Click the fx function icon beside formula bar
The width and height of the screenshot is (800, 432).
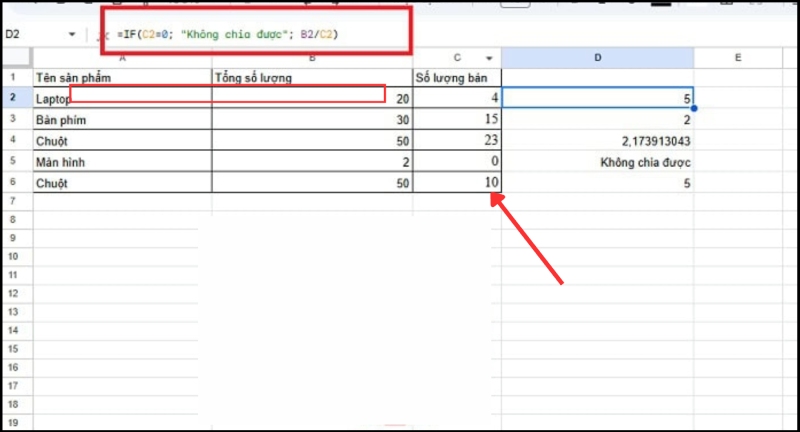pyautogui.click(x=101, y=35)
